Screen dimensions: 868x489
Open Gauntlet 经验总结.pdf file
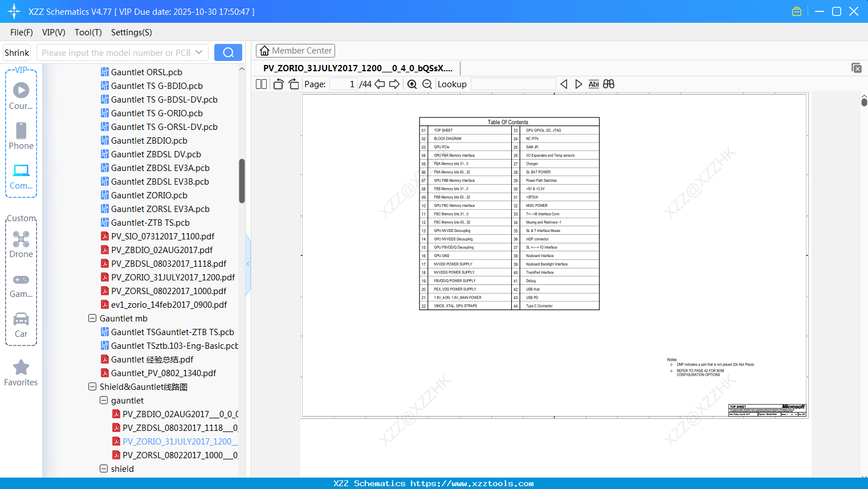click(x=152, y=360)
